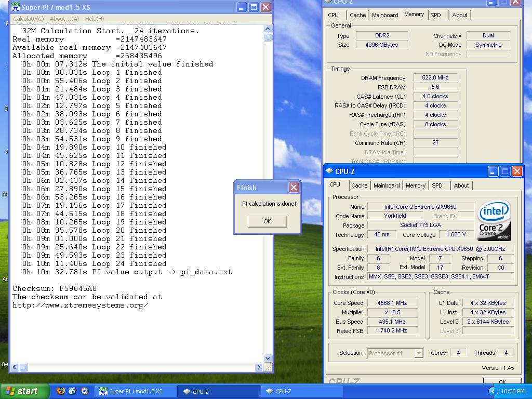Viewport: 532px width, 399px height.
Task: Open Windows Media Player quick launch icon
Action: click(85, 391)
